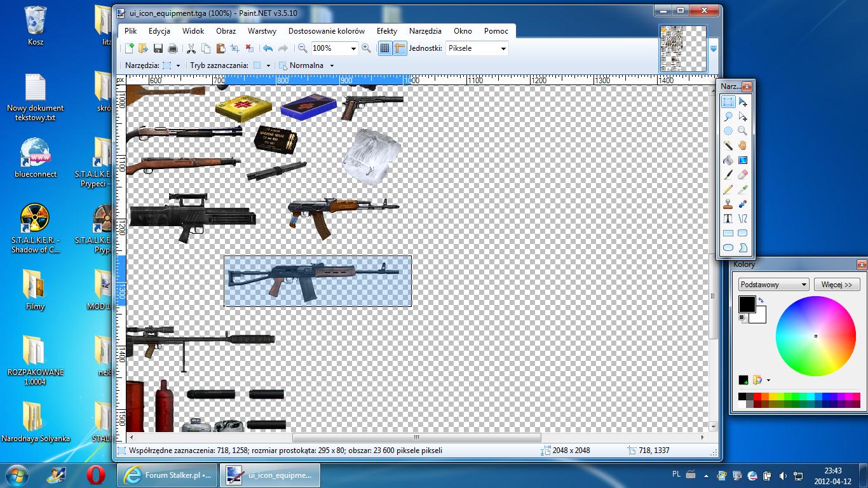Select the Recolor tool

coord(743,204)
